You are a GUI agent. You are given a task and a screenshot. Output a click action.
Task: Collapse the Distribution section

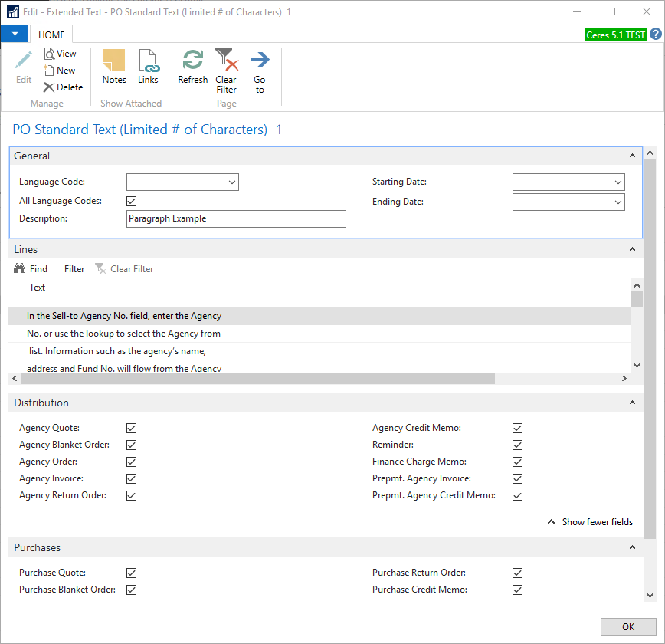click(632, 403)
